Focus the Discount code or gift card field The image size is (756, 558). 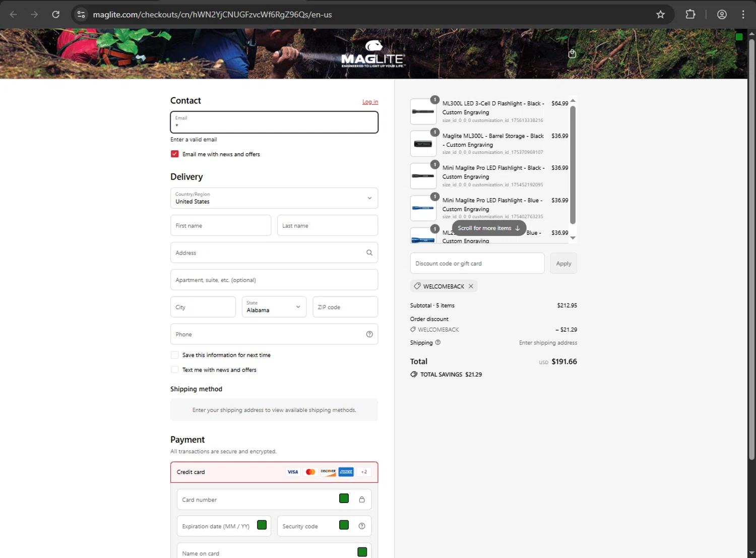coord(477,263)
